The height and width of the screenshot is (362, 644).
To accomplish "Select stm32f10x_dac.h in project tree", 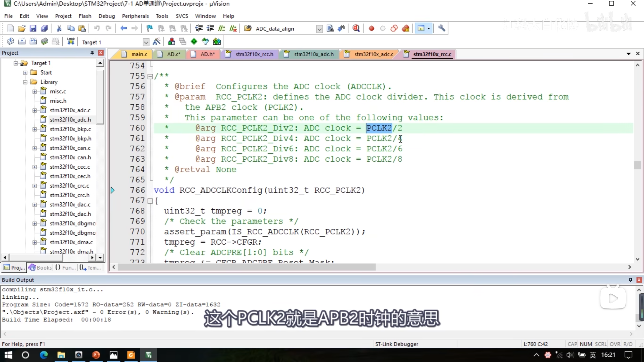I will coord(70,214).
